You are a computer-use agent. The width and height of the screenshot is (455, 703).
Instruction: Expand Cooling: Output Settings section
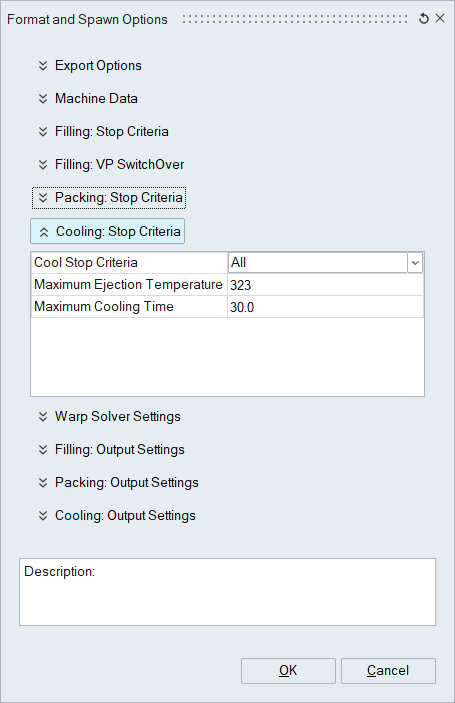point(117,516)
